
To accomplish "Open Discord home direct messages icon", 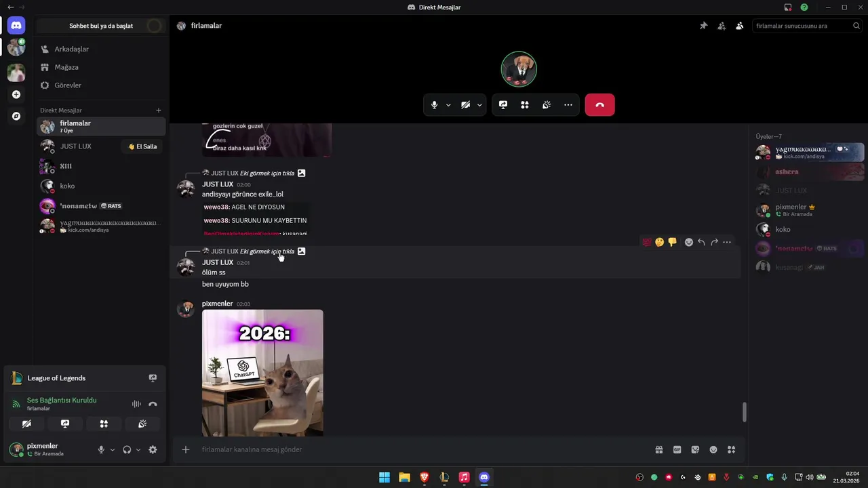I will point(16,26).
